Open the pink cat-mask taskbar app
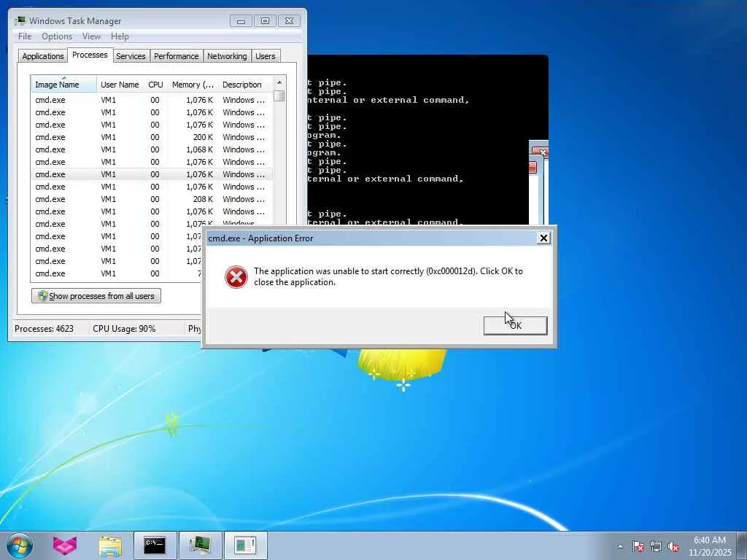Image resolution: width=747 pixels, height=560 pixels. point(65,545)
